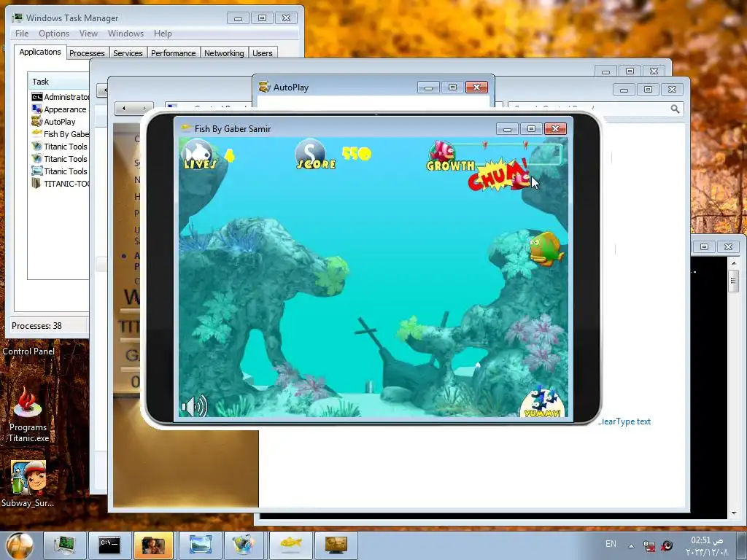This screenshot has width=747, height=560.
Task: Click the EN language indicator
Action: (611, 544)
